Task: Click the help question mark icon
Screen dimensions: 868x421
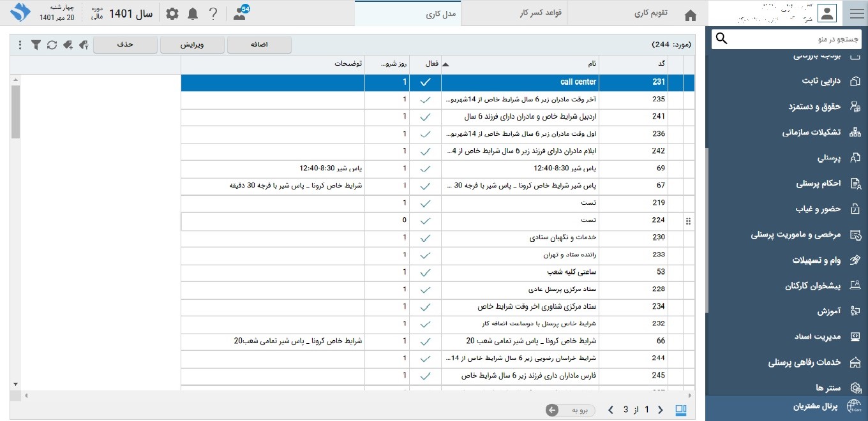Action: point(214,14)
